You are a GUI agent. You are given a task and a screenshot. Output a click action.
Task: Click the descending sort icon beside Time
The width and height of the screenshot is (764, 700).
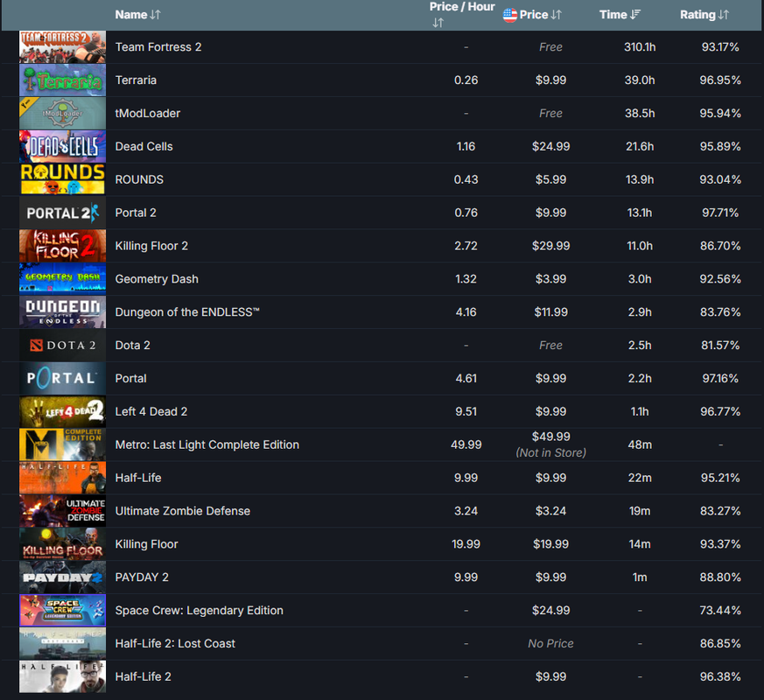(x=635, y=15)
